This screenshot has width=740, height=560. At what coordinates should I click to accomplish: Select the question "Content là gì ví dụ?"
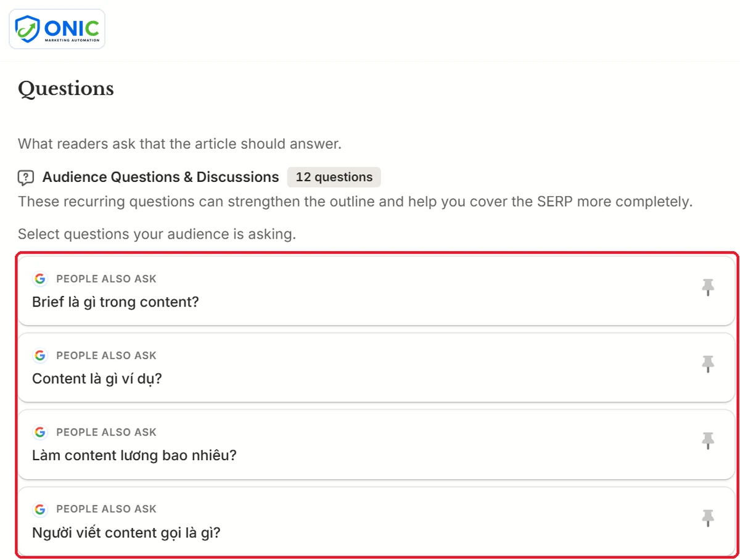click(x=376, y=368)
